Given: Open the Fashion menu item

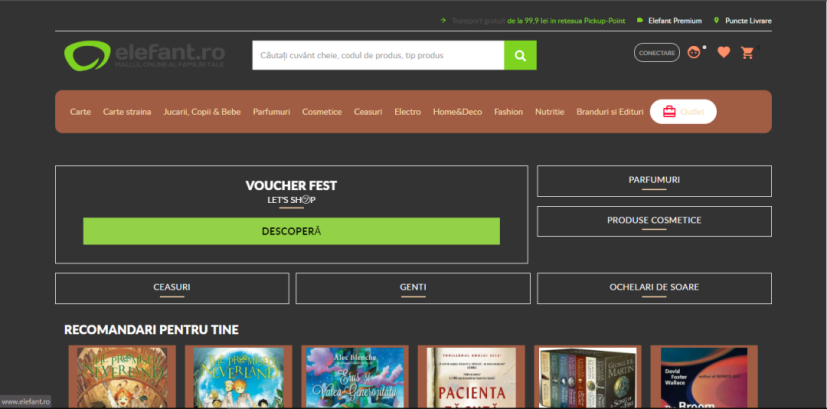Looking at the screenshot, I should (x=508, y=112).
